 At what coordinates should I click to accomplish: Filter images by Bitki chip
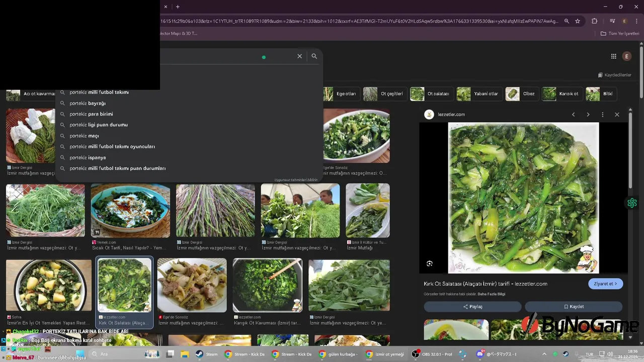[601, 94]
